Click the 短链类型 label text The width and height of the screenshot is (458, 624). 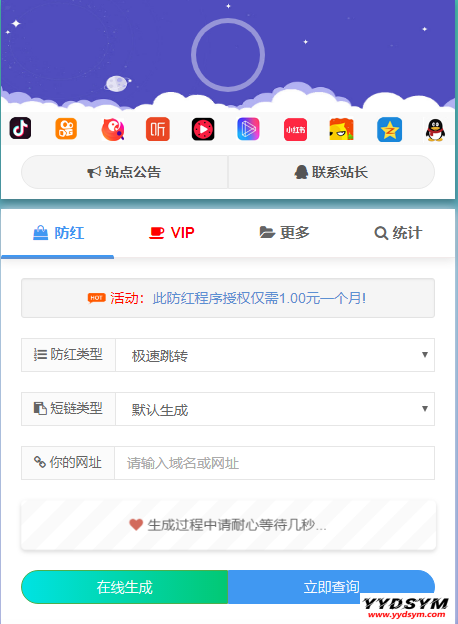pyautogui.click(x=76, y=408)
